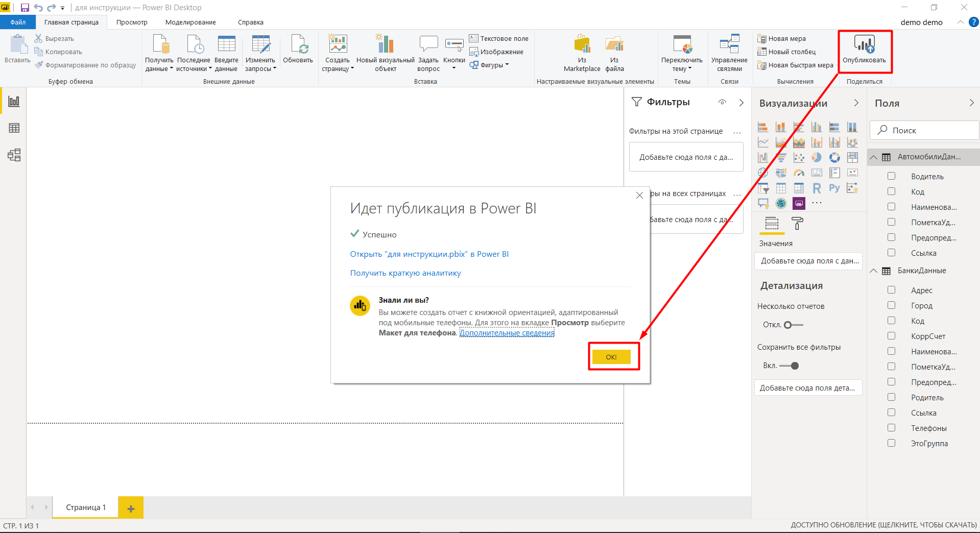Check the Город field checkbox
This screenshot has height=533, width=980.
(x=891, y=305)
